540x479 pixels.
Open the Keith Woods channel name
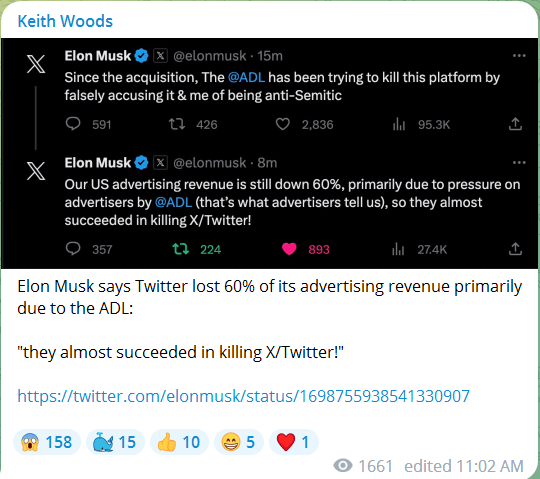tap(65, 21)
